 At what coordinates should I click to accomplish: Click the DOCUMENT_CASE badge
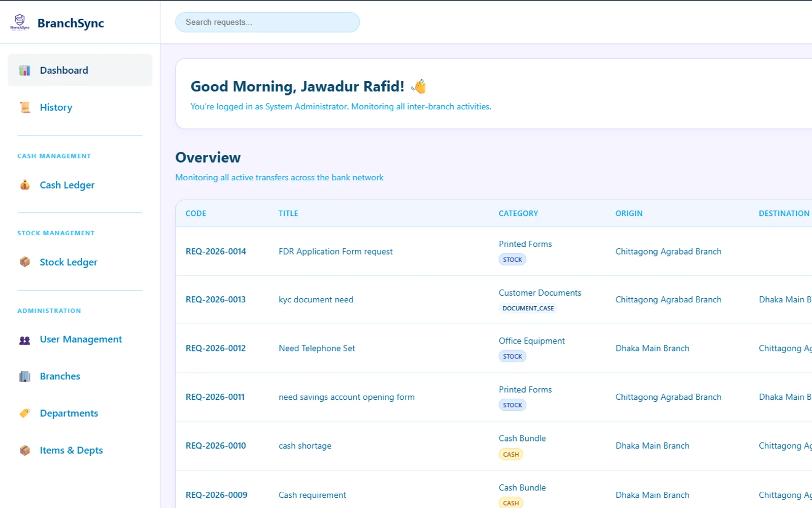coord(528,308)
